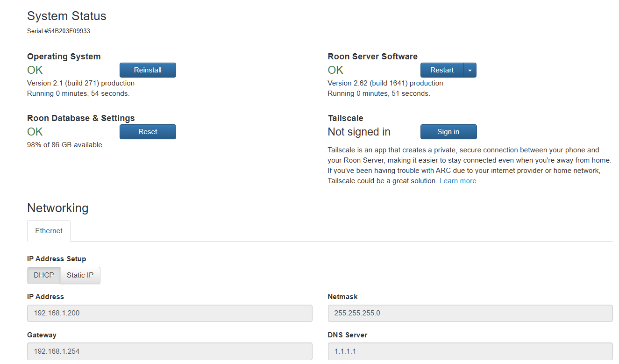Click the Tailscale 'Not signed in' status
The image size is (619, 364).
pos(359,132)
